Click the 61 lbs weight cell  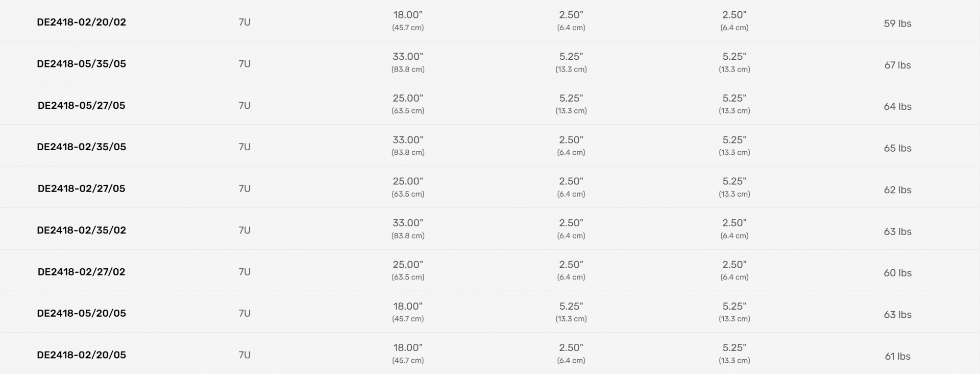[897, 357]
